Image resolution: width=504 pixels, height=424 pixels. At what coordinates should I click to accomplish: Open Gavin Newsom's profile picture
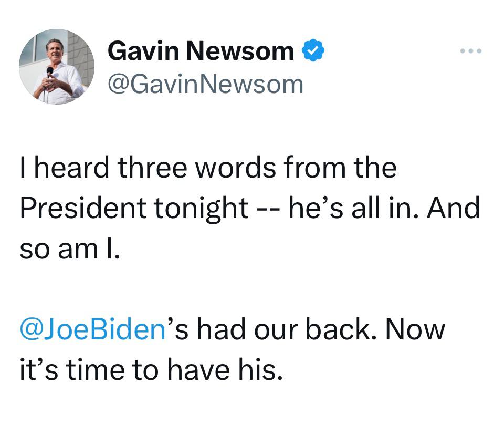click(57, 67)
